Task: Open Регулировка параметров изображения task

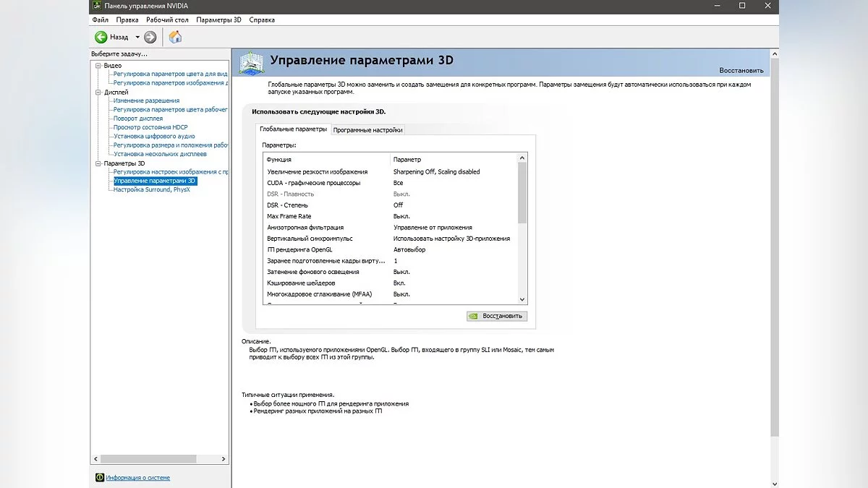Action: [x=171, y=83]
